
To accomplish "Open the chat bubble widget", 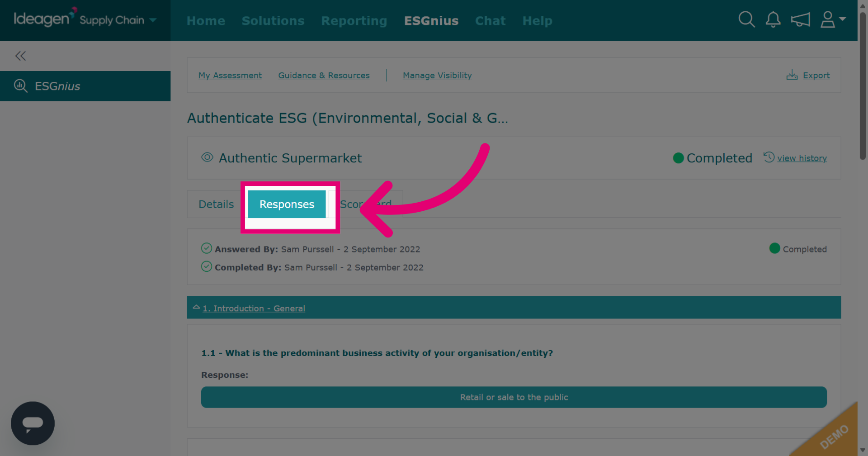I will point(33,423).
